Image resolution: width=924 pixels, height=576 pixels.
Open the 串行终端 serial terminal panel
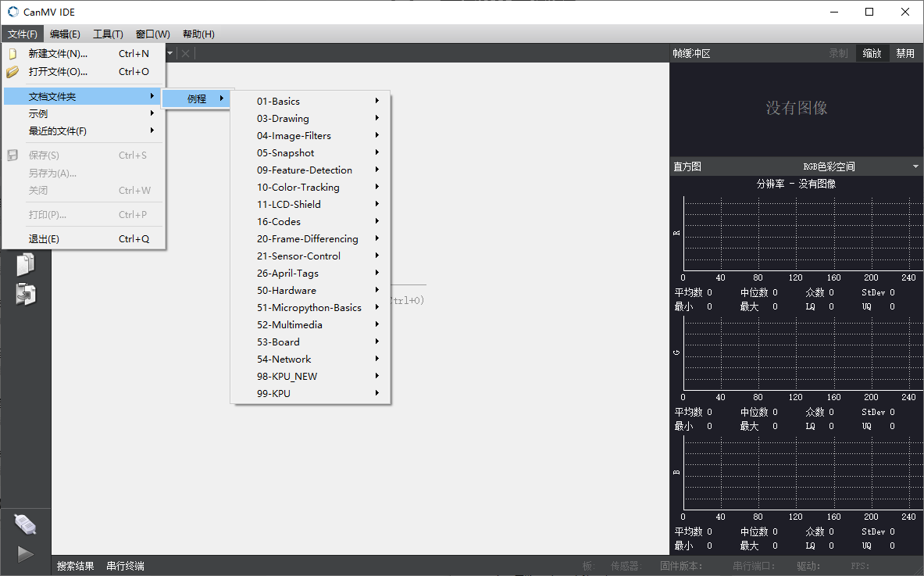[125, 566]
